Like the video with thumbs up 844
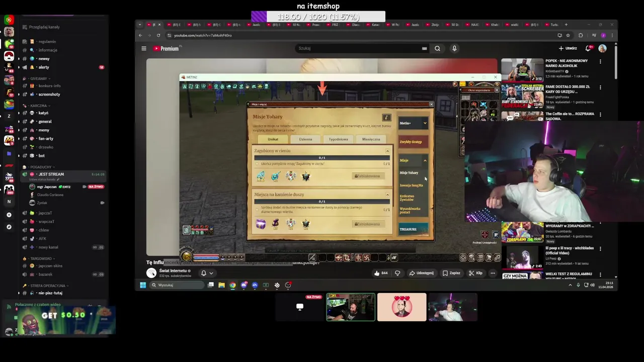Screen dimensions: 644x362 pos(381,273)
